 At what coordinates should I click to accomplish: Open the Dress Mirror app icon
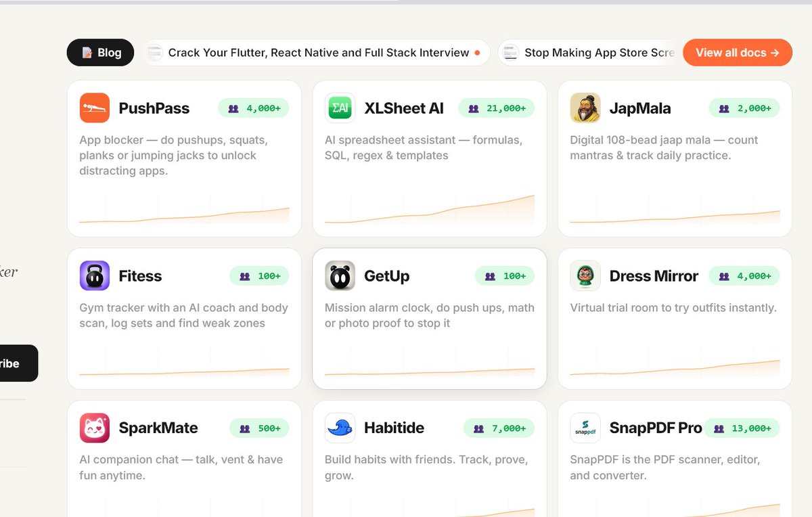pyautogui.click(x=585, y=275)
